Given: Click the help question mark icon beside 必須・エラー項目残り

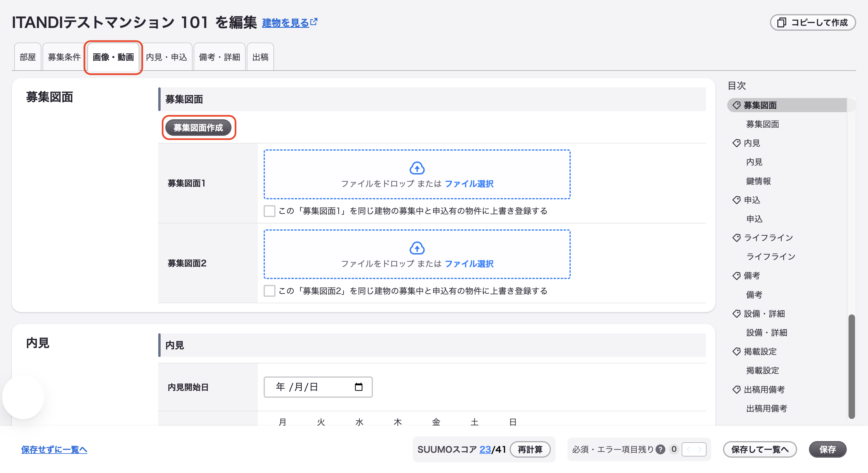Looking at the screenshot, I should 660,449.
